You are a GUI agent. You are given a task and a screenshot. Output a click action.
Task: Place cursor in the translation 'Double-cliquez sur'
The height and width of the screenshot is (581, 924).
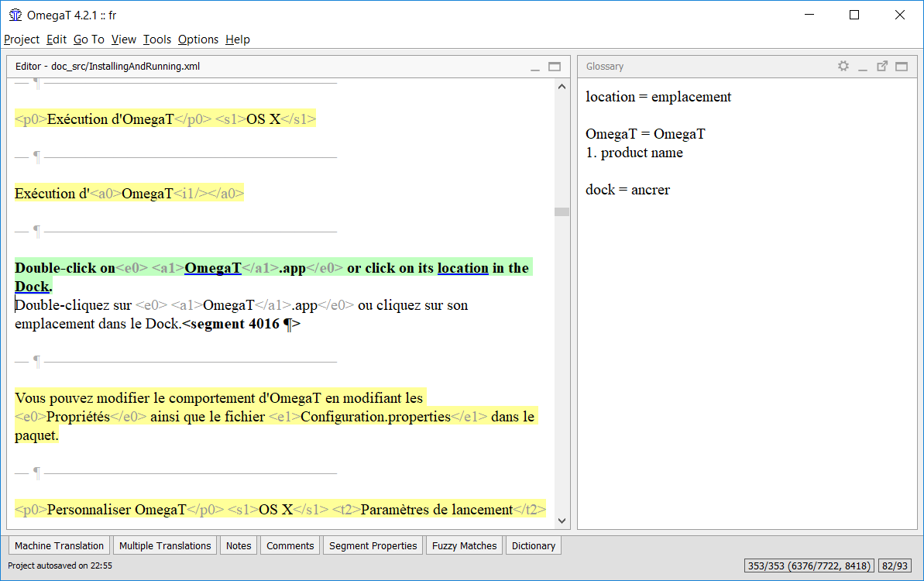coord(73,305)
